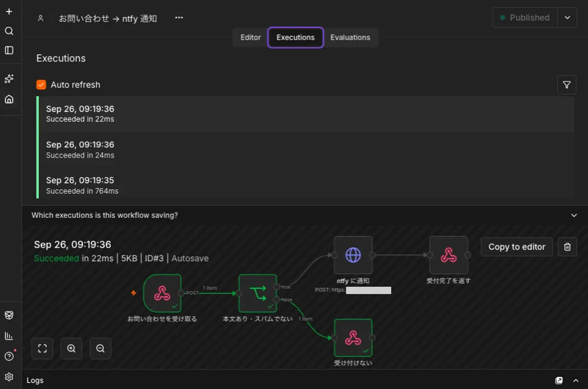Zoom in on the workflow canvas

[x=71, y=349]
